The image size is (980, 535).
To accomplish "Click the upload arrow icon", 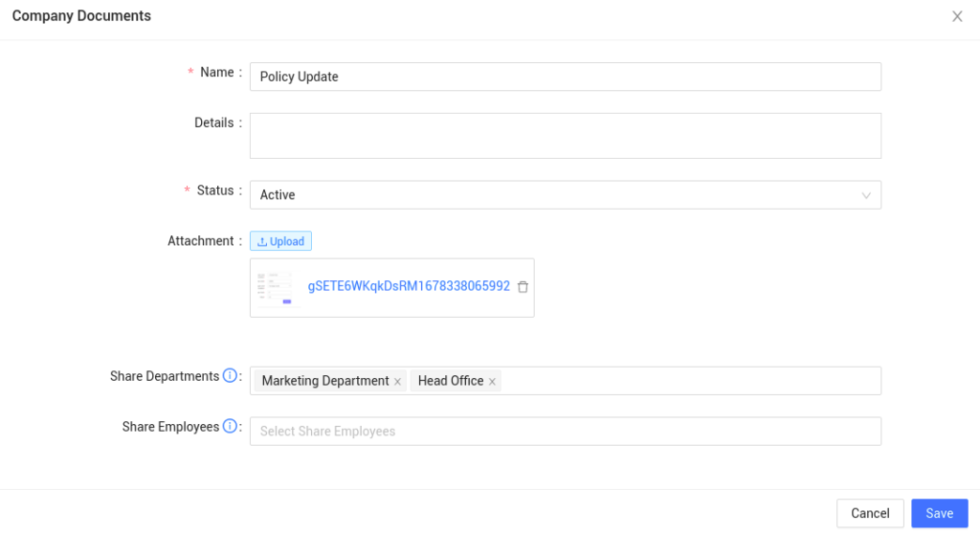I will tap(262, 242).
